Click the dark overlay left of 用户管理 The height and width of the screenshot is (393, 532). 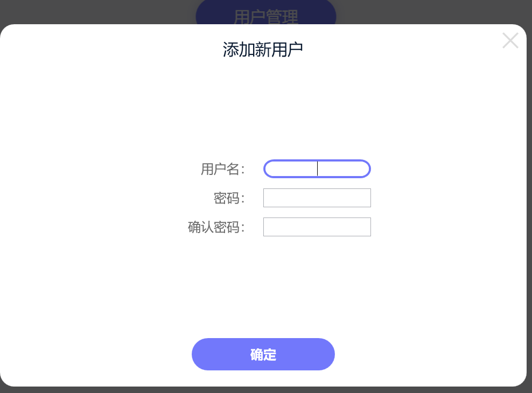pos(97,11)
